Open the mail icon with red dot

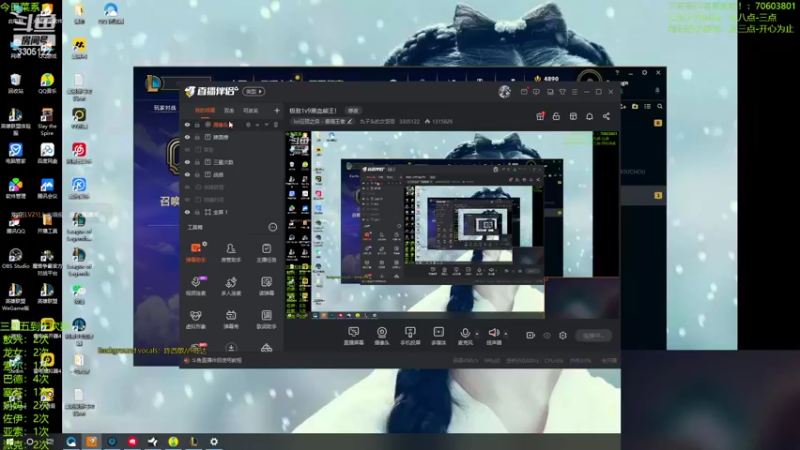(524, 92)
